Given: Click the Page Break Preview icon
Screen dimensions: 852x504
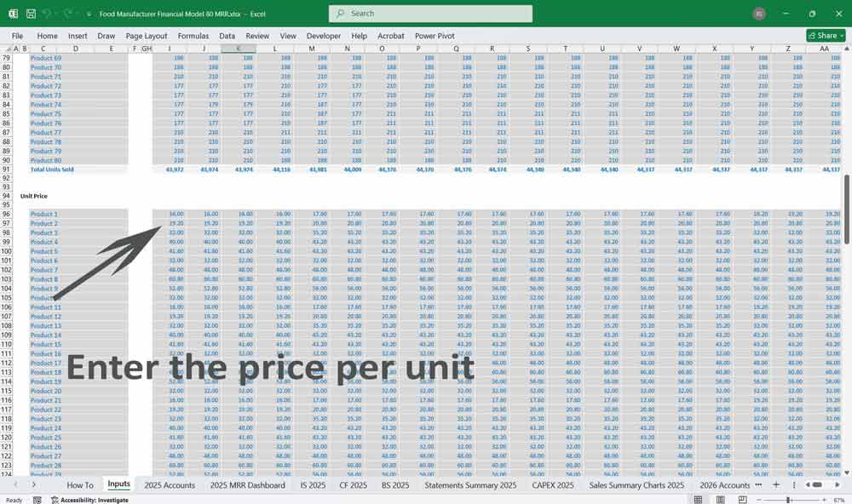Looking at the screenshot, I should click(x=742, y=499).
